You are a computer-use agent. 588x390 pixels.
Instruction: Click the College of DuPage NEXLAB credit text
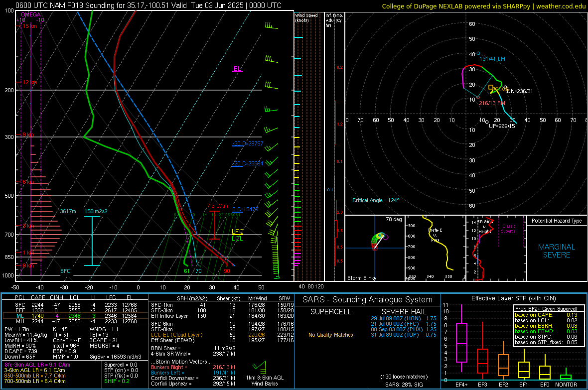coord(483,6)
